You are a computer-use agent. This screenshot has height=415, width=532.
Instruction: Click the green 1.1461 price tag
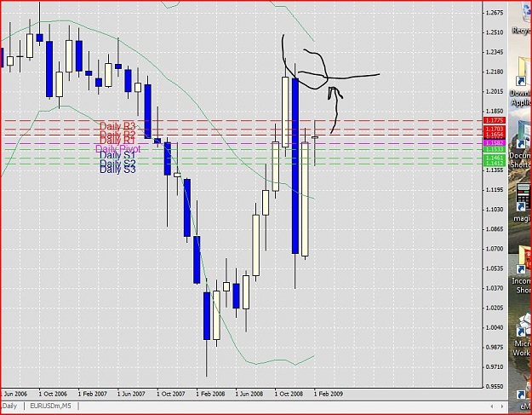coord(495,158)
